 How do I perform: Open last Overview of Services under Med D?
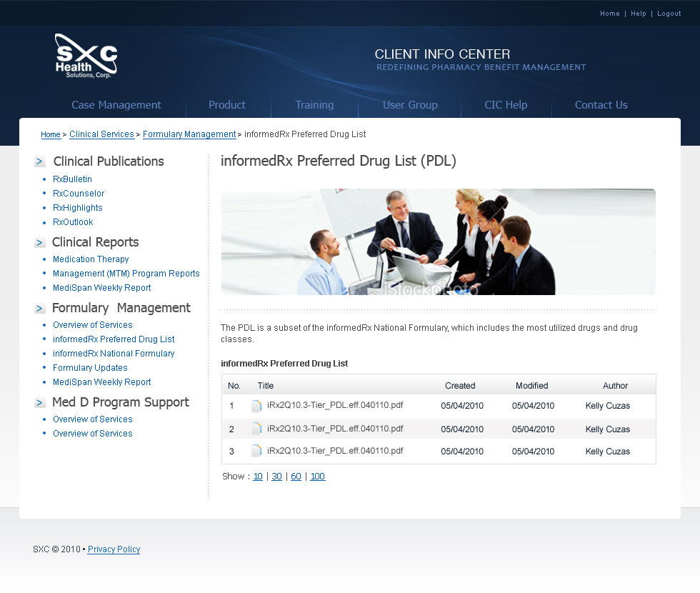(92, 433)
